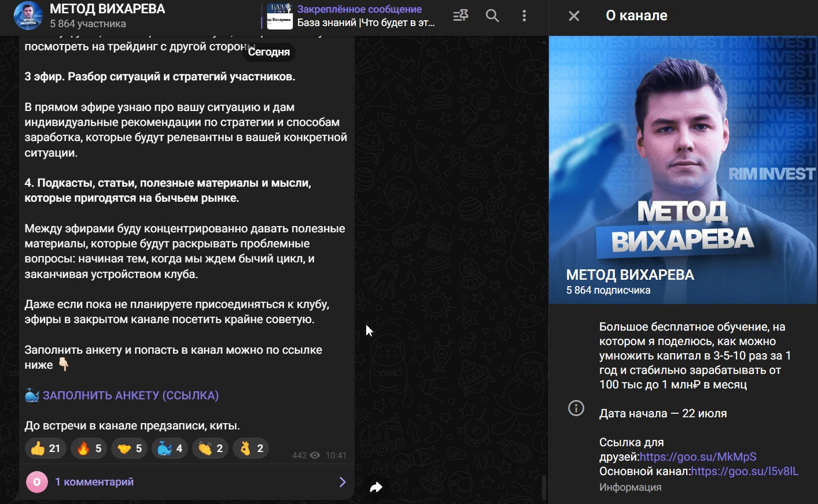Click the 5 864 подписчика text
The image size is (818, 504).
tap(608, 290)
